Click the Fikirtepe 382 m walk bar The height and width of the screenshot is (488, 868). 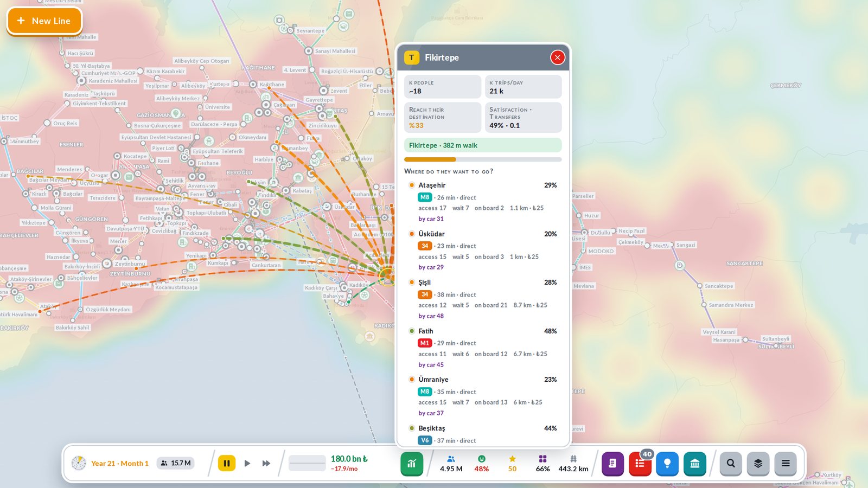pyautogui.click(x=483, y=145)
